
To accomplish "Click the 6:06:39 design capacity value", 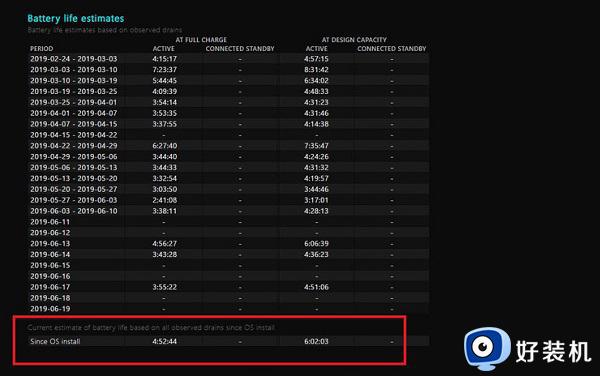I will coord(316,244).
